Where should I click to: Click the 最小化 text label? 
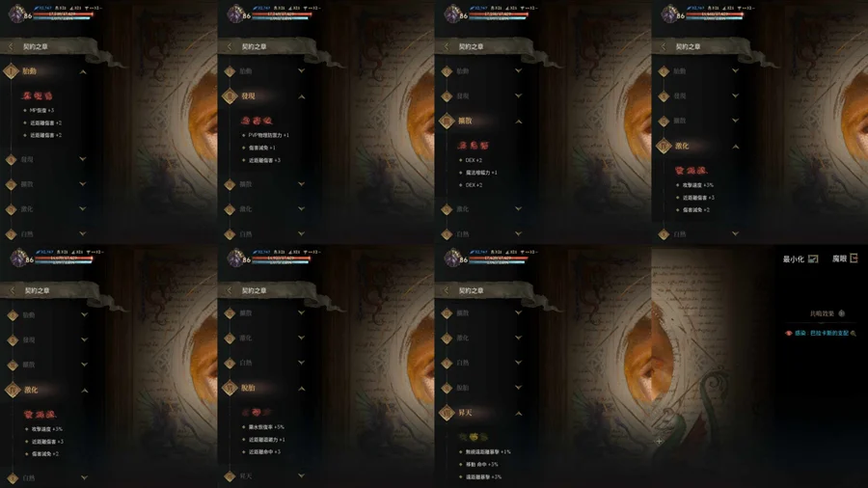[794, 258]
